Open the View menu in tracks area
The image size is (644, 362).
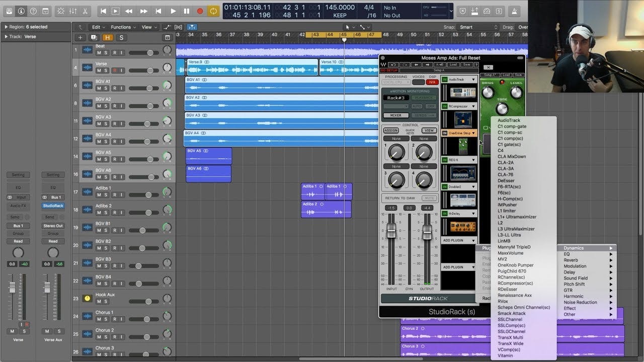pyautogui.click(x=149, y=27)
